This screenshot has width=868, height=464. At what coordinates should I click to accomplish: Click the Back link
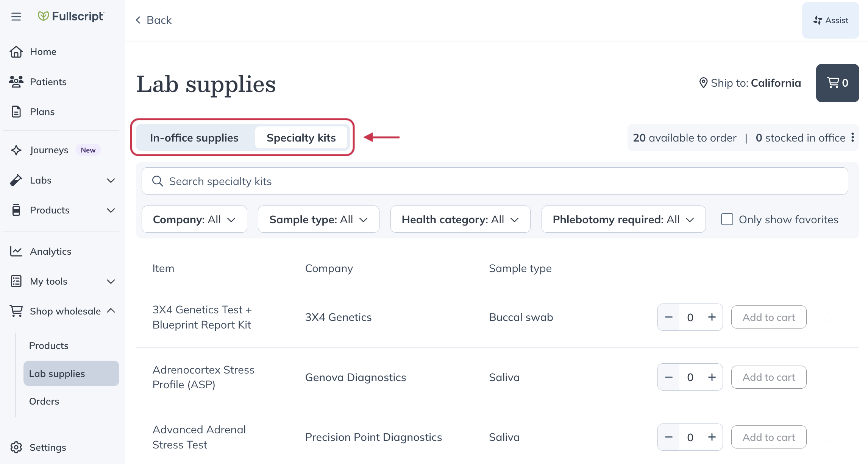click(x=153, y=20)
